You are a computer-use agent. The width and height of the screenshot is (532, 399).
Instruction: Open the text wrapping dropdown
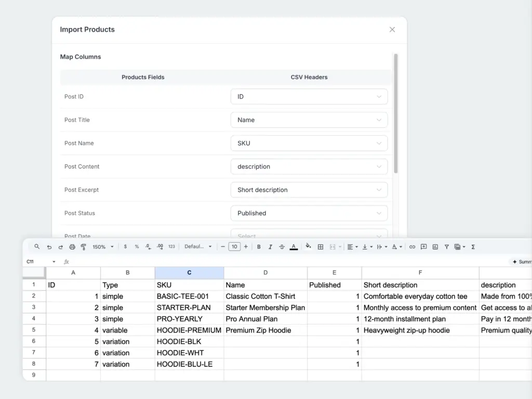coord(382,247)
